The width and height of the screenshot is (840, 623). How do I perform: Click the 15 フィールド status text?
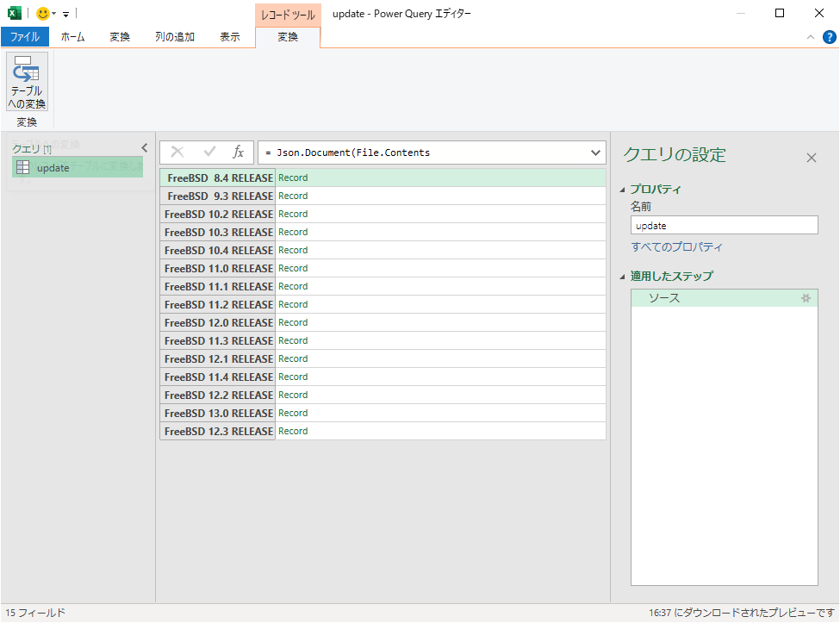35,613
